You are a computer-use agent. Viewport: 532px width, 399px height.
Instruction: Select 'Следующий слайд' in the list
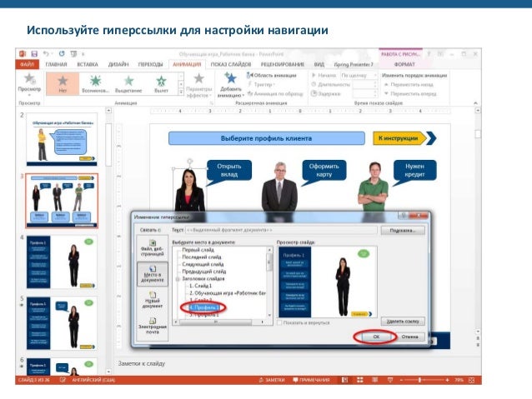(x=203, y=264)
